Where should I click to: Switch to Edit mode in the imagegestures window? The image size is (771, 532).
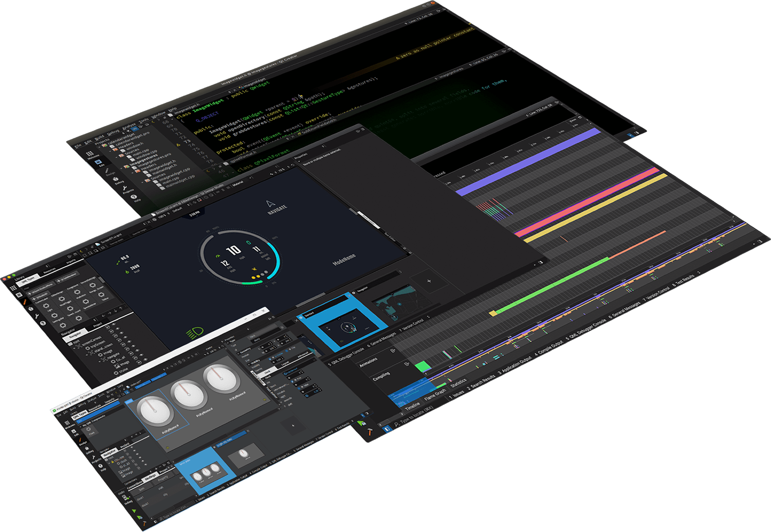click(98, 162)
